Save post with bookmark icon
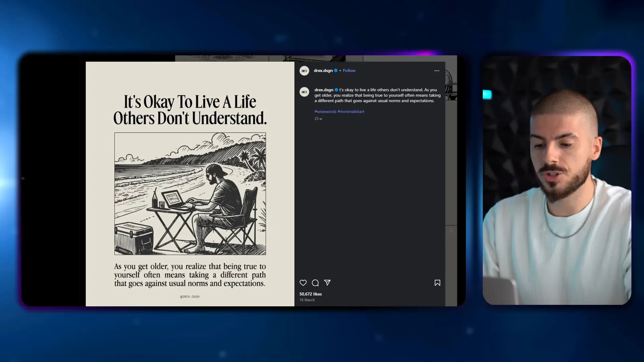The width and height of the screenshot is (644, 362). [437, 283]
